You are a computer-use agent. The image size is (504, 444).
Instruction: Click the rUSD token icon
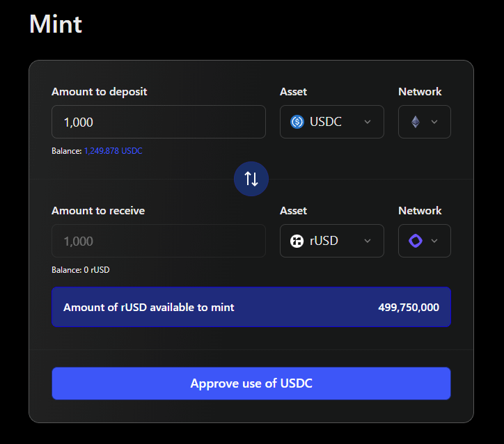click(x=297, y=241)
